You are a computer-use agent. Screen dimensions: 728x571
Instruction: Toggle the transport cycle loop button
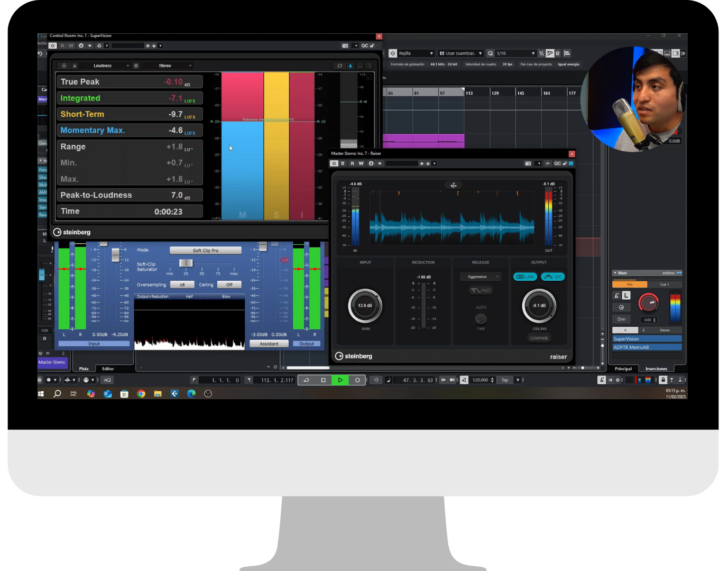coord(306,380)
